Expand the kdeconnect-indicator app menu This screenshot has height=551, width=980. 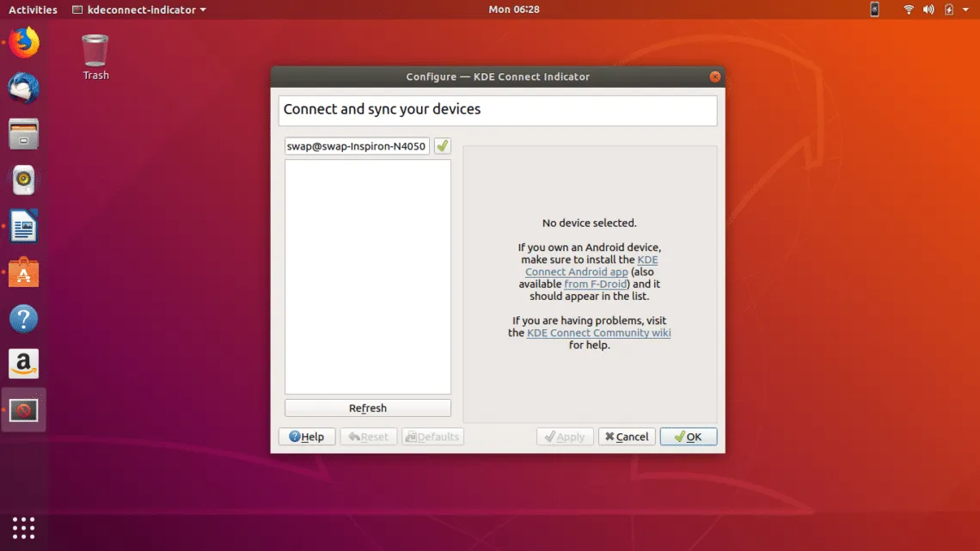(139, 9)
